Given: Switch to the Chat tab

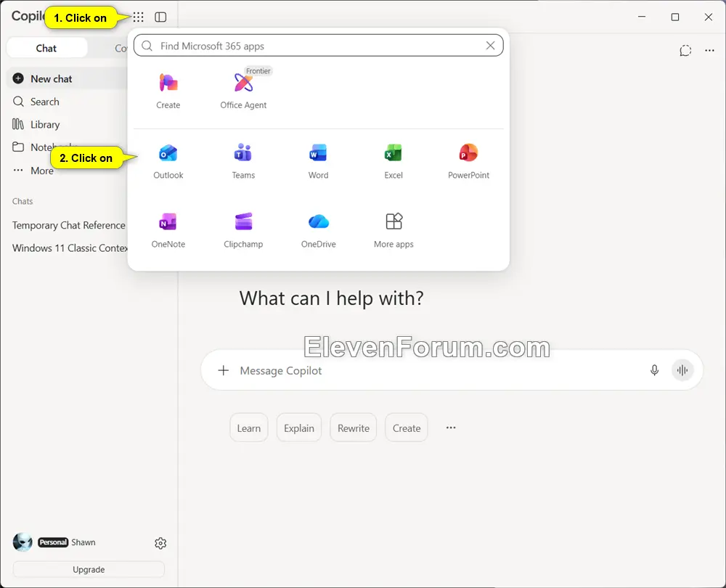Looking at the screenshot, I should pos(46,48).
